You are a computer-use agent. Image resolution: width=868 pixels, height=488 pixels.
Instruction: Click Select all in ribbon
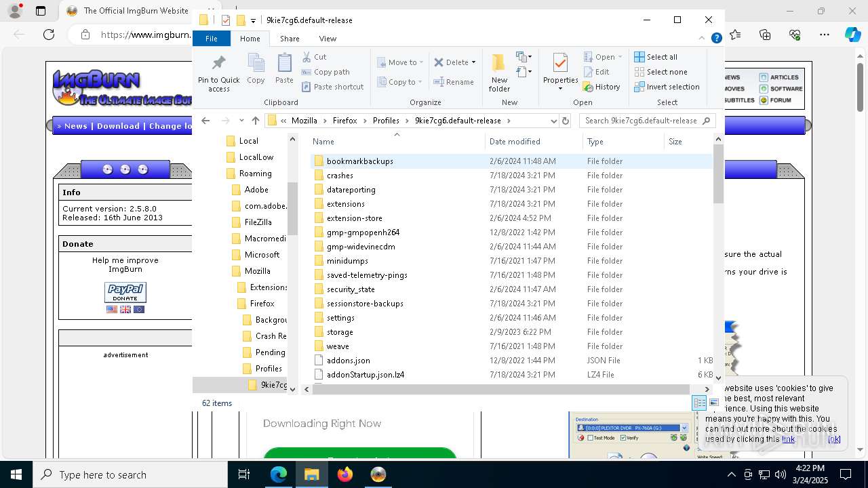click(656, 57)
